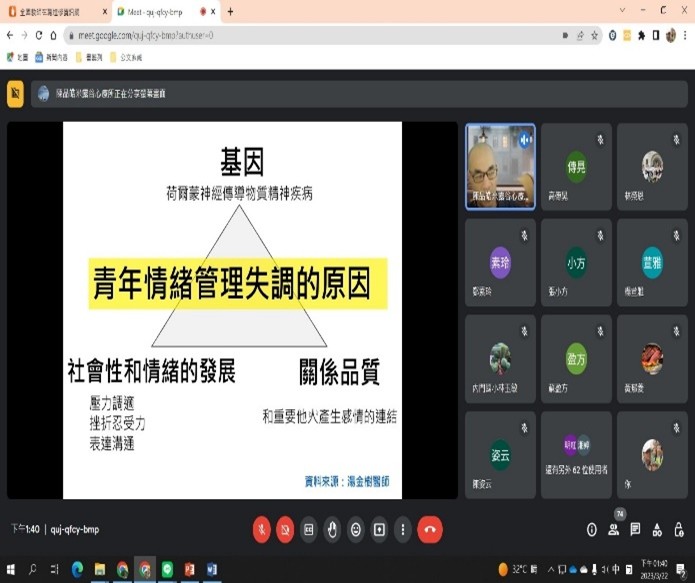The width and height of the screenshot is (695, 583).
Task: Go to the browser home page
Action: (x=53, y=35)
